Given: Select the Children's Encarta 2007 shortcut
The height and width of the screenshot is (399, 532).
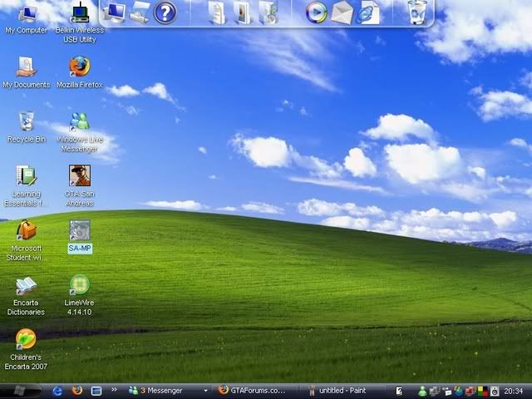Looking at the screenshot, I should 26,349.
